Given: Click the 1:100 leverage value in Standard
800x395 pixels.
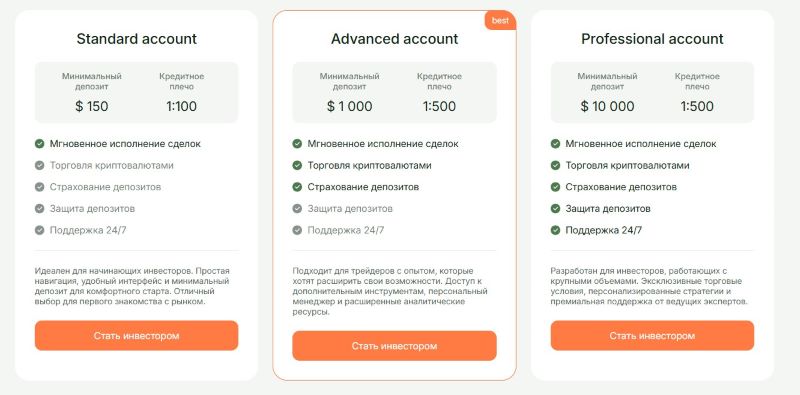Looking at the screenshot, I should 181,106.
